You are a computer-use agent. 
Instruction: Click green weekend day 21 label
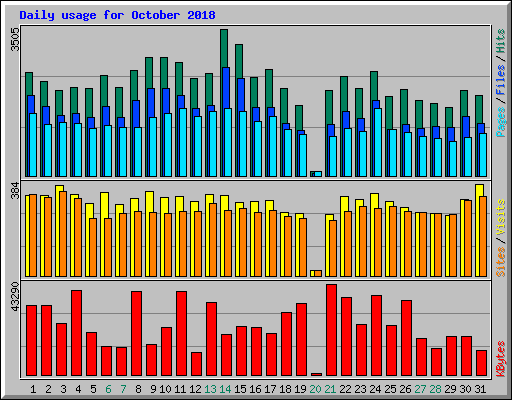pyautogui.click(x=330, y=389)
